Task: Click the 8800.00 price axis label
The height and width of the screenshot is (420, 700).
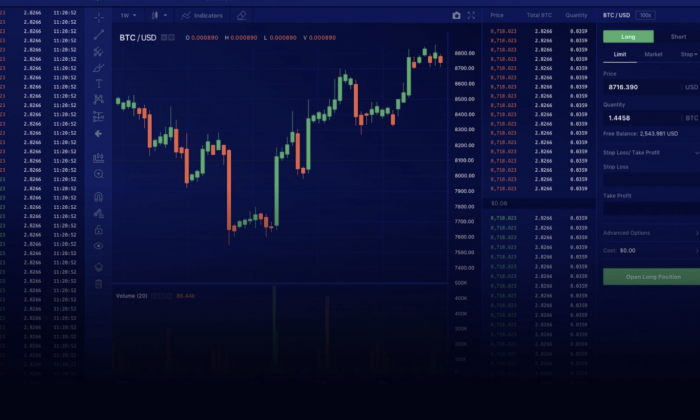Action: (465, 53)
